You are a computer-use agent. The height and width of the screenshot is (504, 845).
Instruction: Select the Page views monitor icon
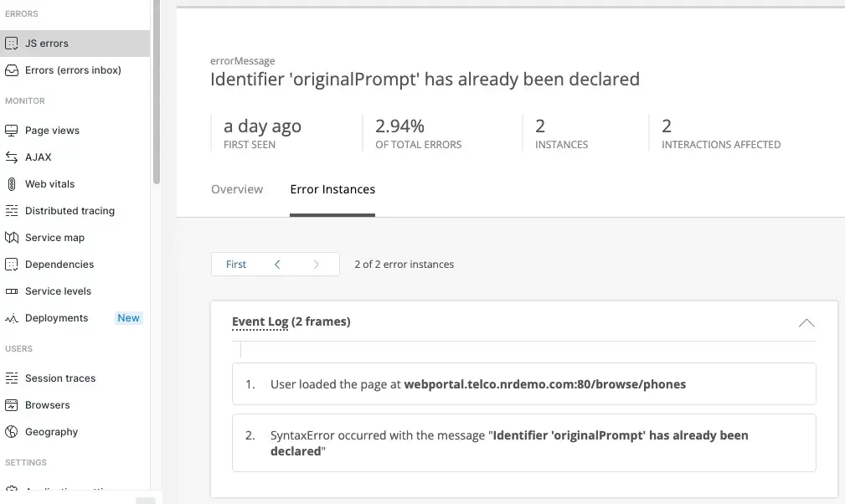(12, 131)
